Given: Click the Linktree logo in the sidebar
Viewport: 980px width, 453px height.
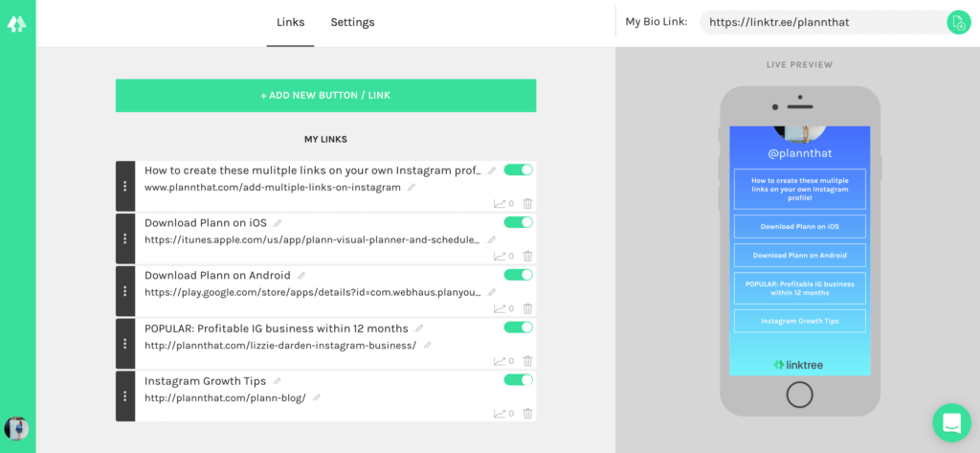Looking at the screenshot, I should point(17,23).
